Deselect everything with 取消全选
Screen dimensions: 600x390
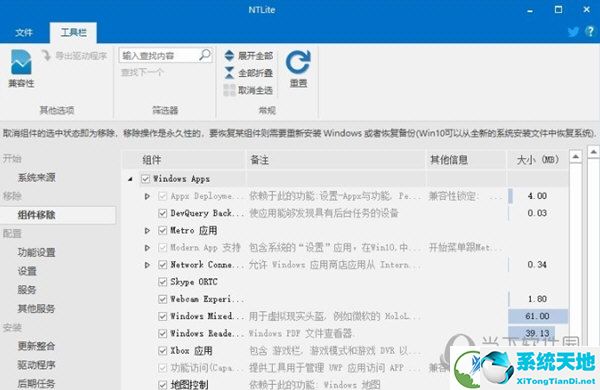[x=249, y=90]
